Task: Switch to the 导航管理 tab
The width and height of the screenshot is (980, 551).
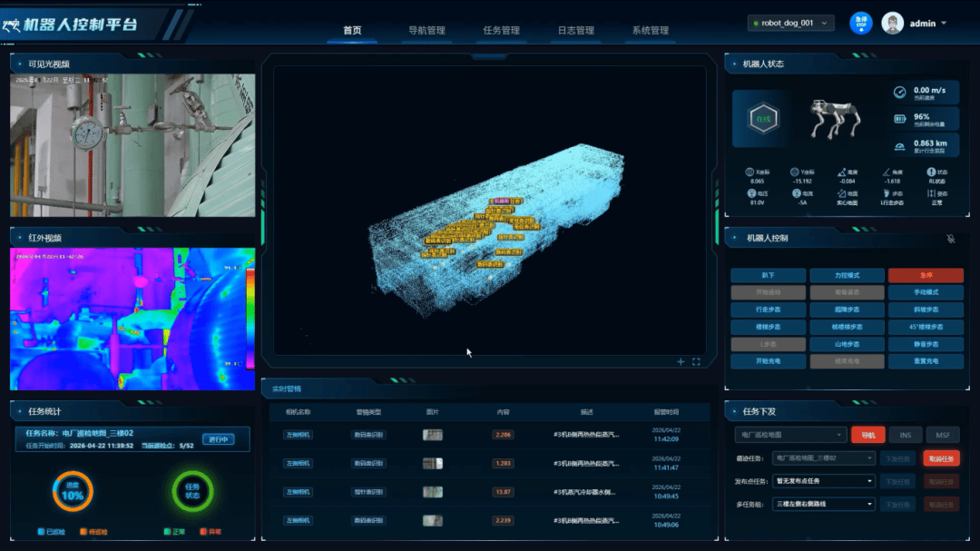Action: (x=426, y=30)
